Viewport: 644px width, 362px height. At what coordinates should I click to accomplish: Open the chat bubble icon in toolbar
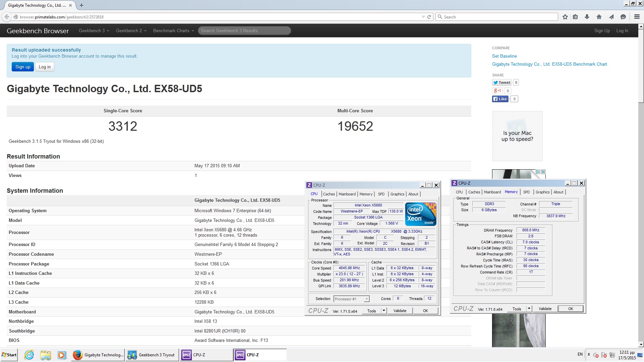click(623, 17)
